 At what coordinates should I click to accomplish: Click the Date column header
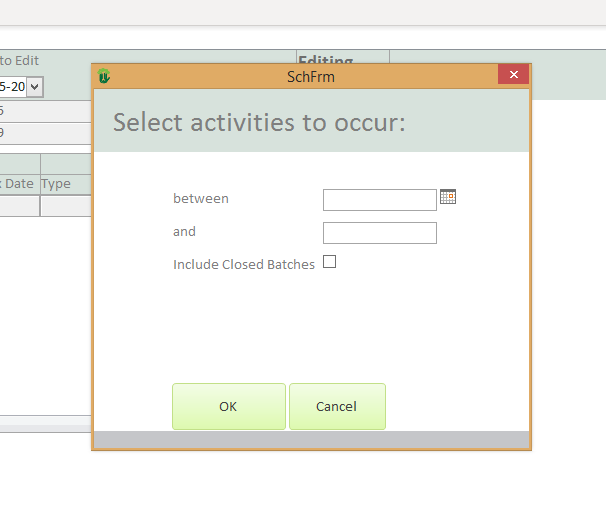tap(20, 184)
